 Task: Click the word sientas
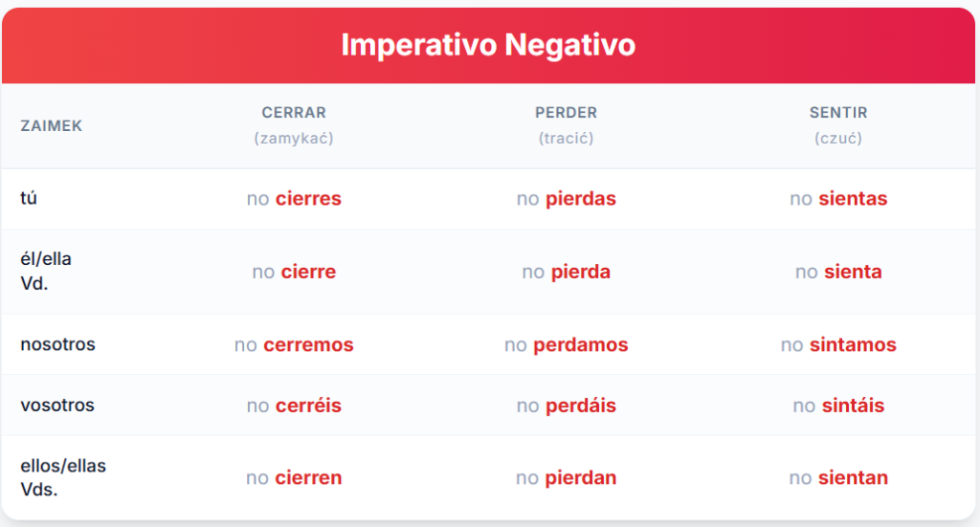point(853,199)
